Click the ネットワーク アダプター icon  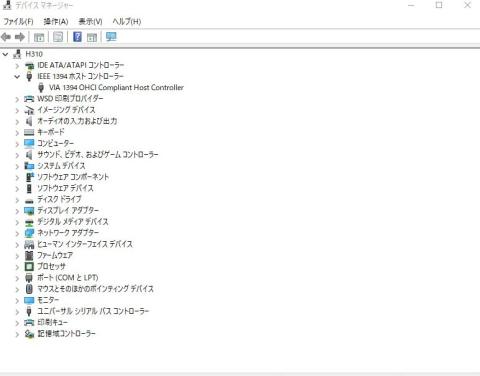coord(29,233)
